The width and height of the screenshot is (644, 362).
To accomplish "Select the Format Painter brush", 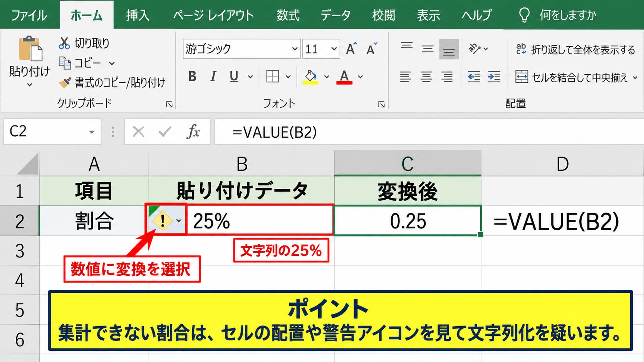I will 65,82.
